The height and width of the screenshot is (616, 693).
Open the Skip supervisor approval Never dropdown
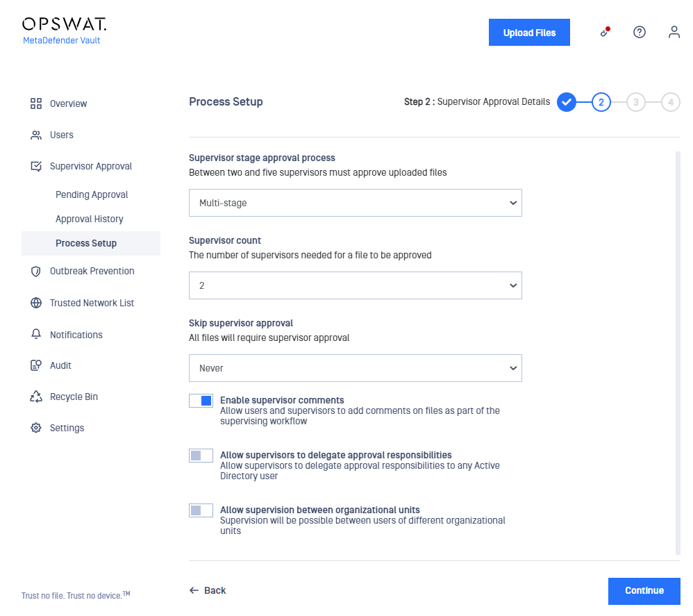356,368
